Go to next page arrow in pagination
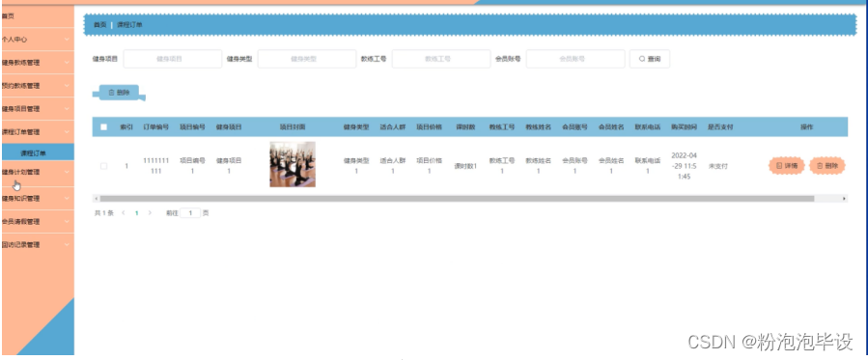The image size is (868, 360). pos(150,213)
